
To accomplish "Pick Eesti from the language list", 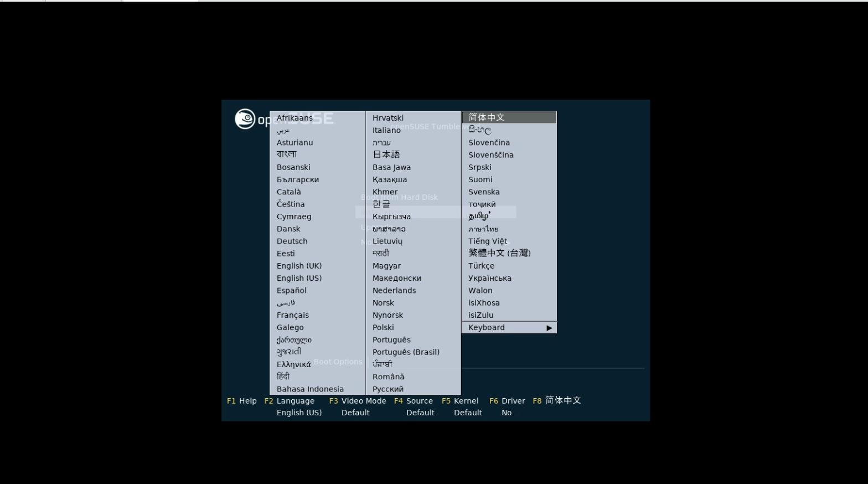I will [286, 253].
